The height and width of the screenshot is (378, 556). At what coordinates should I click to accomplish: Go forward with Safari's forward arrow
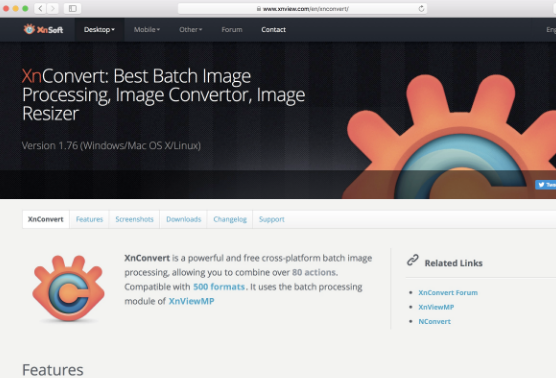coord(52,9)
